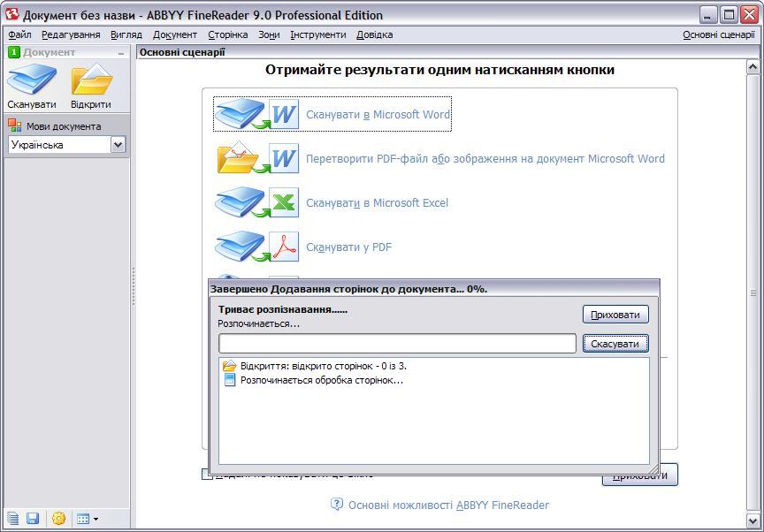Click the Мови документа icon
764x532 pixels.
(15, 125)
